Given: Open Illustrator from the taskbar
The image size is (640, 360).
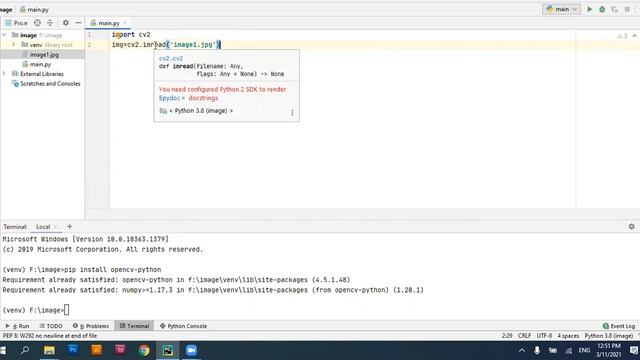Looking at the screenshot, I should pyautogui.click(x=96, y=350).
